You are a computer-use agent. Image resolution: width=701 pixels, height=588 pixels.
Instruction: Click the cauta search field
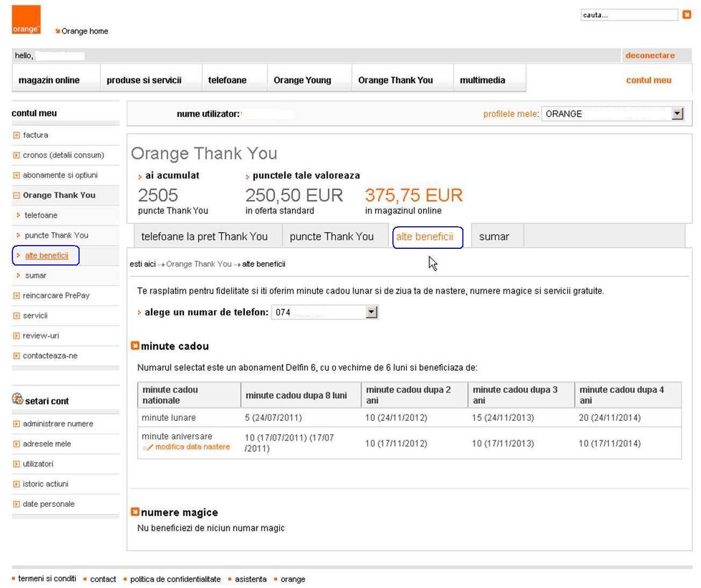pos(629,15)
